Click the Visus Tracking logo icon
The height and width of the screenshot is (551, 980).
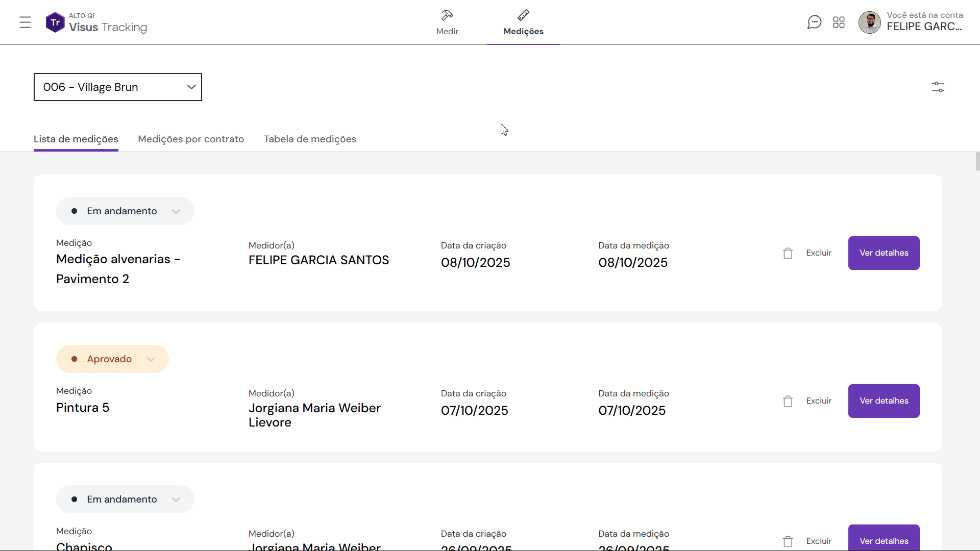point(55,22)
